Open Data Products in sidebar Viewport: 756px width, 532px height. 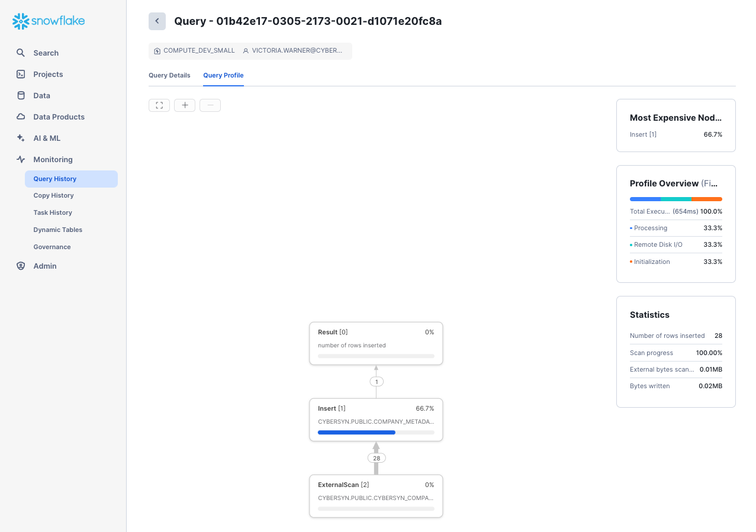click(x=59, y=117)
